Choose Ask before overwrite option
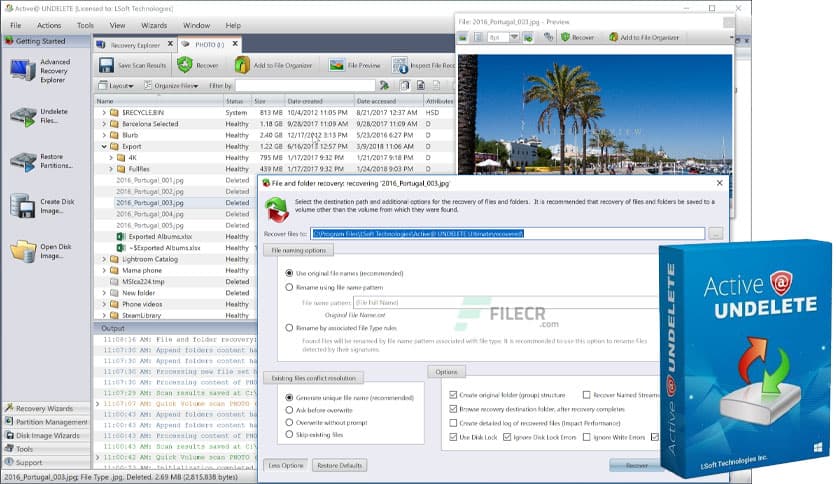The width and height of the screenshot is (836, 484). click(x=290, y=410)
